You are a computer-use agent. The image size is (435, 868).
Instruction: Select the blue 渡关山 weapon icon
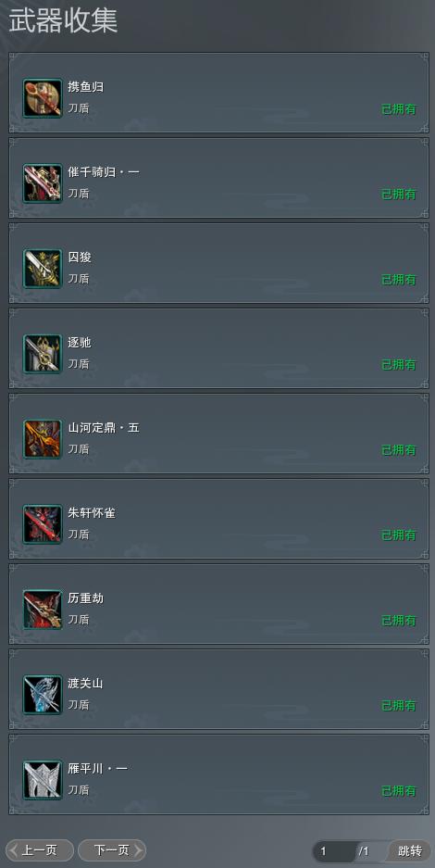(42, 695)
